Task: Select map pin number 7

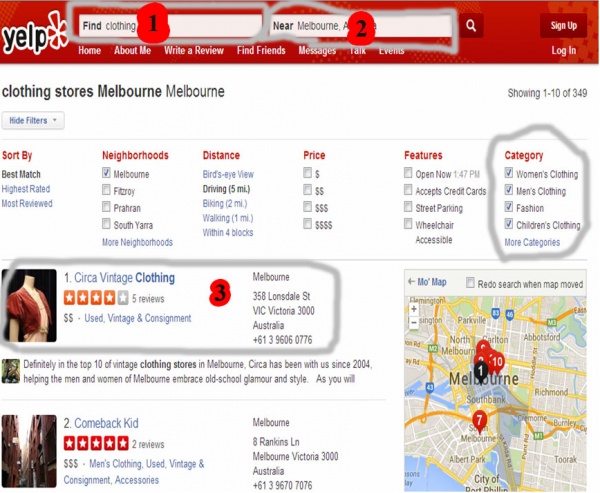Action: click(x=479, y=421)
